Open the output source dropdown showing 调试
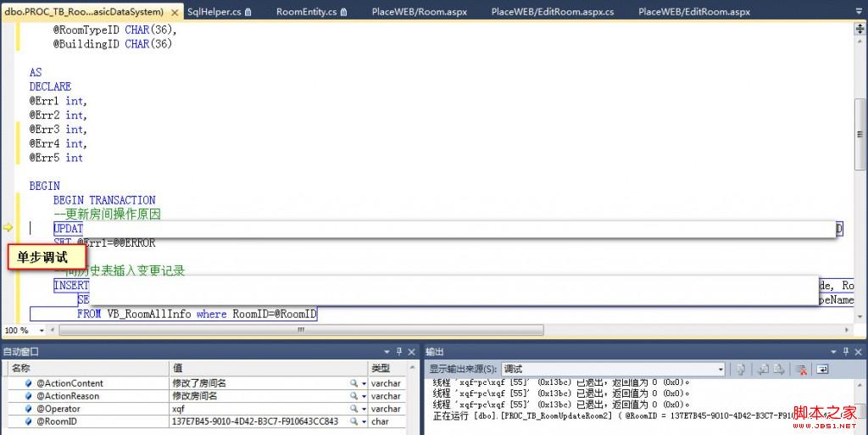Image resolution: width=868 pixels, height=435 pixels. click(721, 369)
